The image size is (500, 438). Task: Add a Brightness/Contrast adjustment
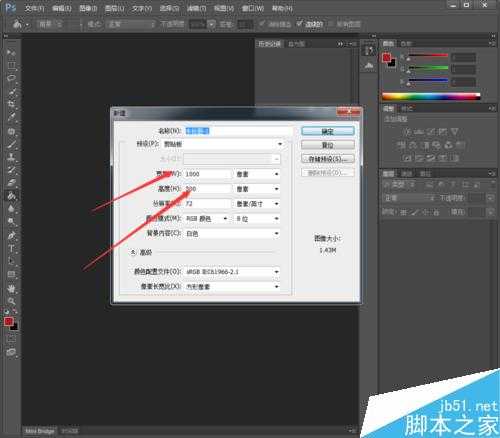pos(406,132)
